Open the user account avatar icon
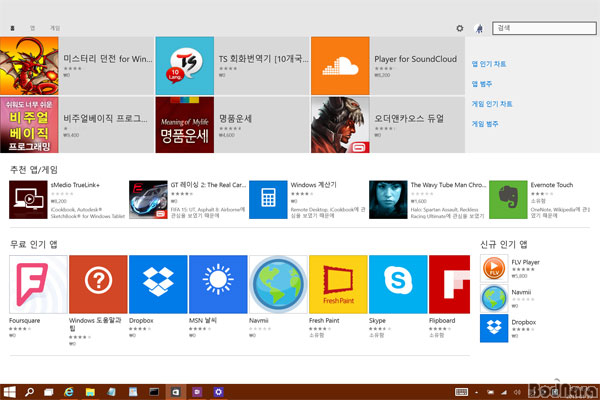The width and height of the screenshot is (600, 400). pyautogui.click(x=479, y=28)
